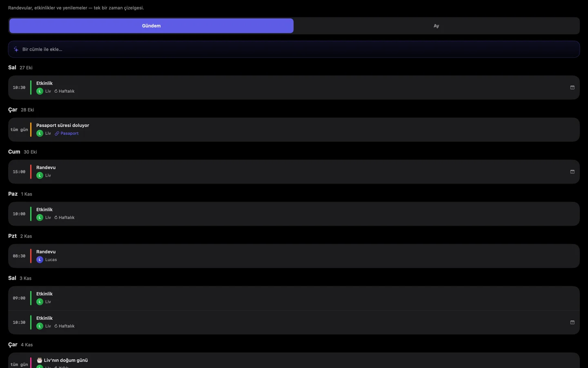Image resolution: width=588 pixels, height=368 pixels.
Task: Click the 'Sal 27 Eki' date header
Action: pos(20,67)
